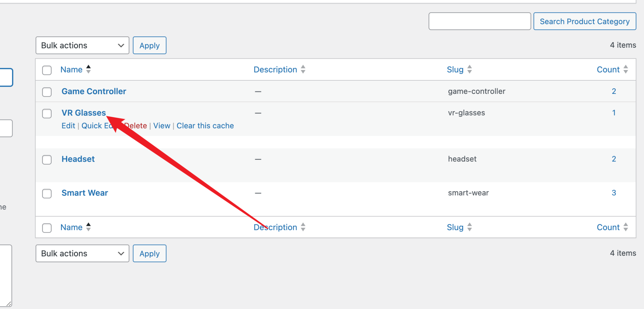Expand the bottom Bulk actions dropdown
Viewport: 644px width, 309px height.
click(82, 253)
